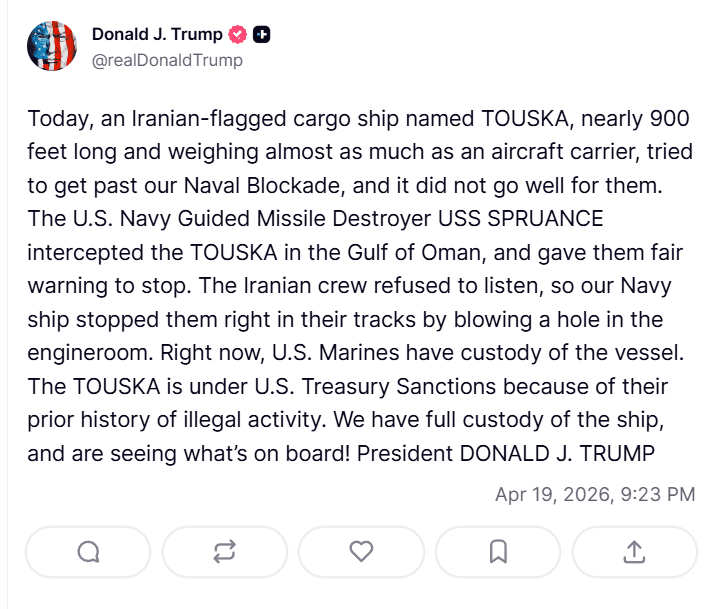The image size is (714, 609).
Task: Open the Donald J. Trump display name
Action: pos(157,35)
